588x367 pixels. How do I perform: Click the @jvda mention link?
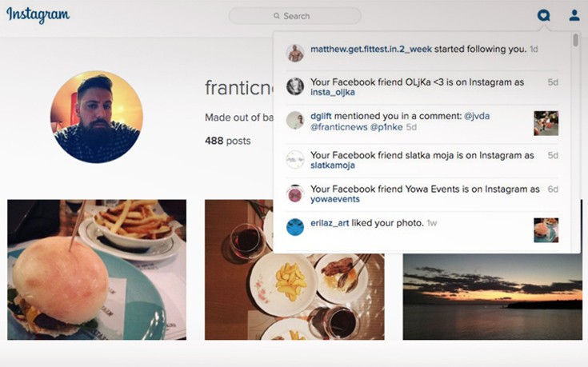477,116
